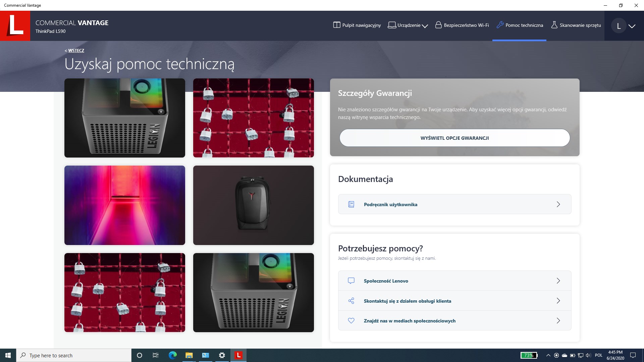Click chevron on customer service contact row
The image size is (644, 362).
coord(558,301)
